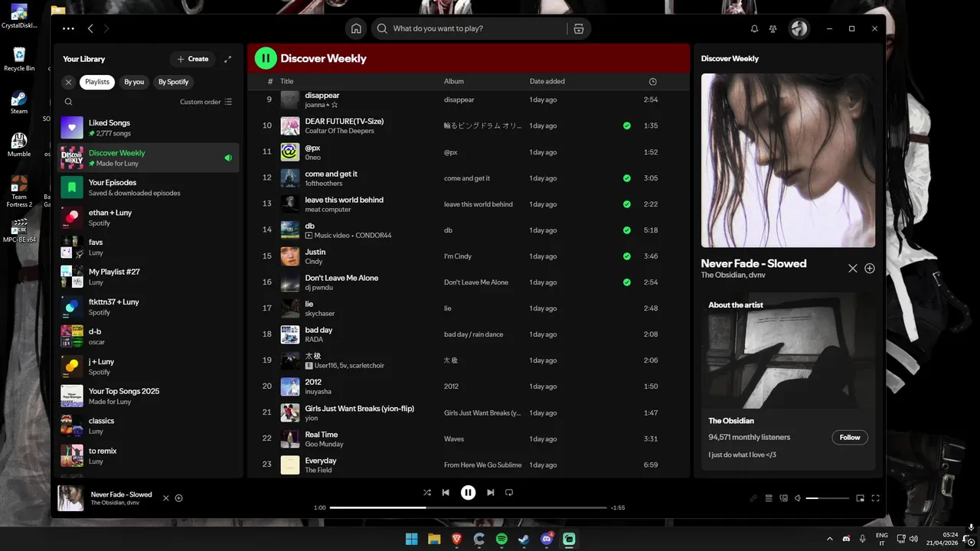Search within Your Library
The width and height of the screenshot is (980, 551).
tap(68, 102)
